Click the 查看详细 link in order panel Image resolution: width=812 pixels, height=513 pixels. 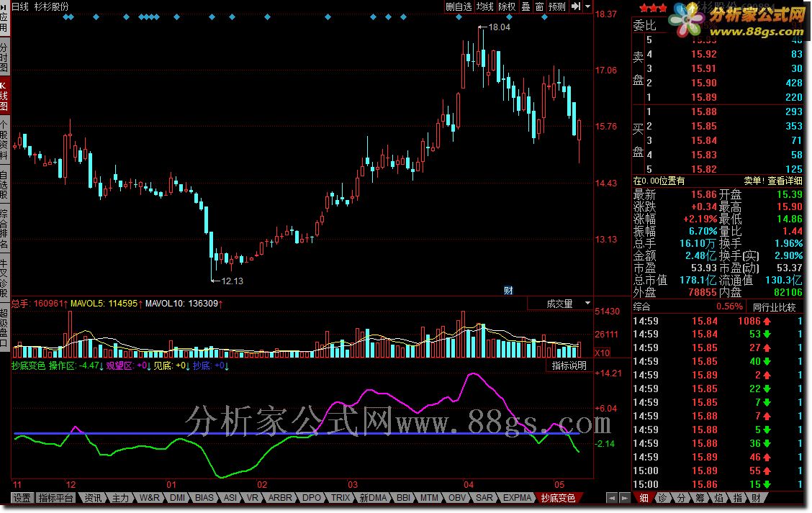[x=785, y=181]
